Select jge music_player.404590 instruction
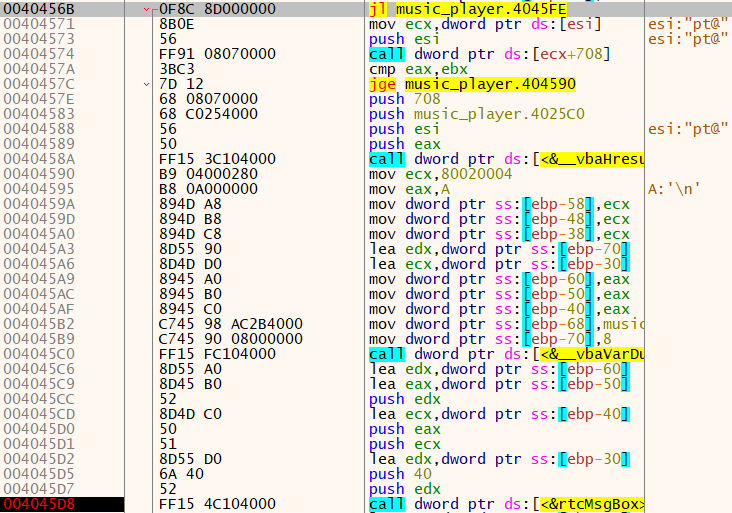The height and width of the screenshot is (513, 732). point(472,84)
